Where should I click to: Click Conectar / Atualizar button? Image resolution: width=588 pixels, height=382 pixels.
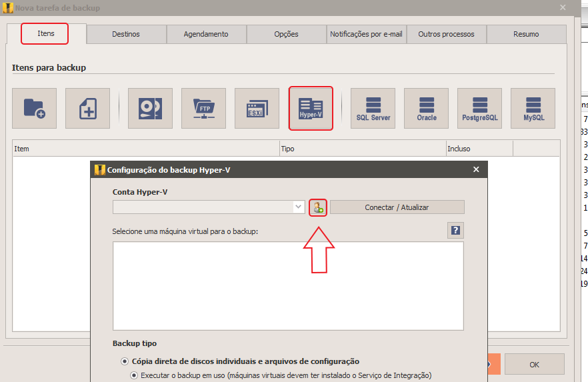point(397,207)
